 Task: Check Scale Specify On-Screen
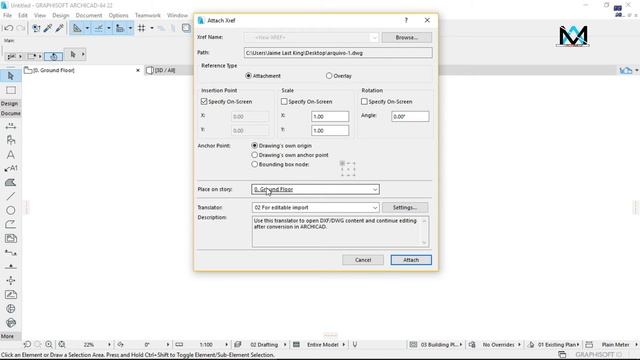(284, 102)
